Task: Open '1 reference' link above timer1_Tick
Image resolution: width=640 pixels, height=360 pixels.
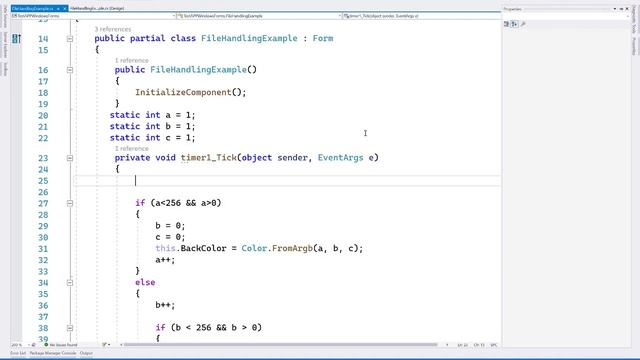Action: tap(131, 149)
